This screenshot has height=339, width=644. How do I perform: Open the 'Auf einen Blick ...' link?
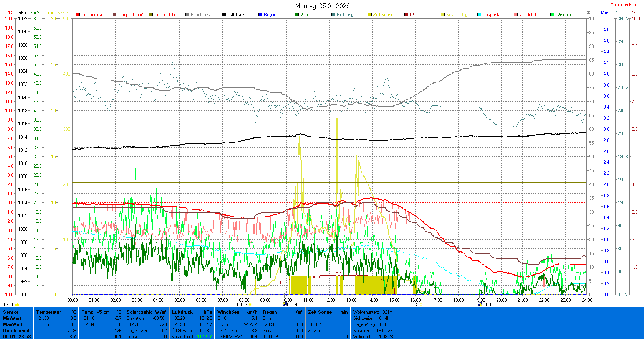coord(626,5)
